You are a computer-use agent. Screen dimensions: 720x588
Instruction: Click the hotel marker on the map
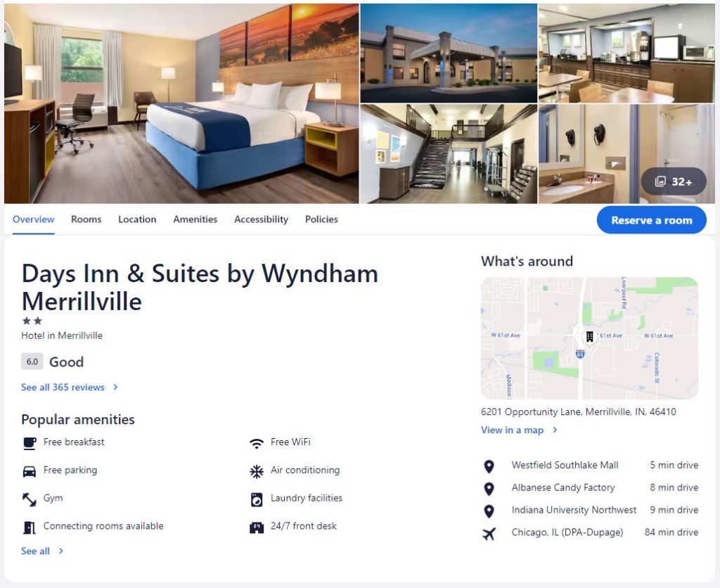pos(589,337)
